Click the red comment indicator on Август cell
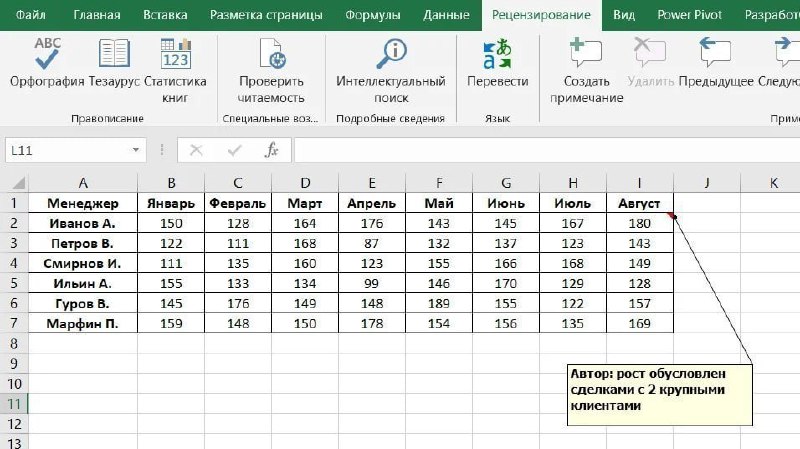This screenshot has width=800, height=449. 670,215
